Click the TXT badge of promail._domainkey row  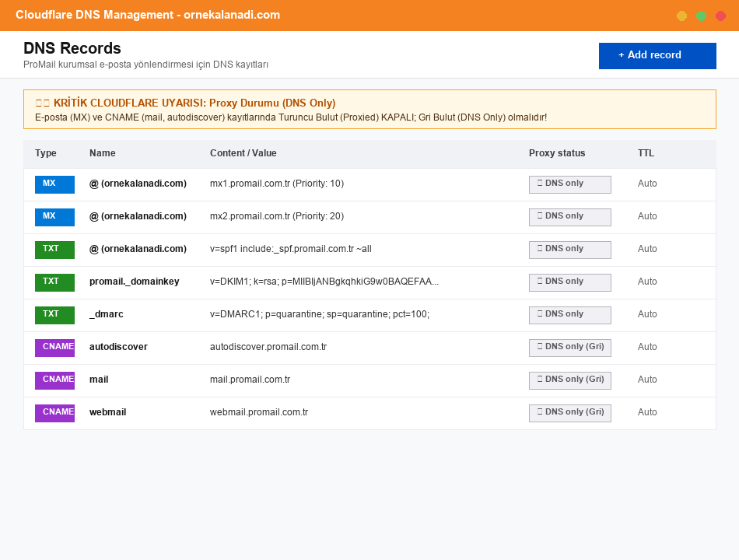[54, 282]
